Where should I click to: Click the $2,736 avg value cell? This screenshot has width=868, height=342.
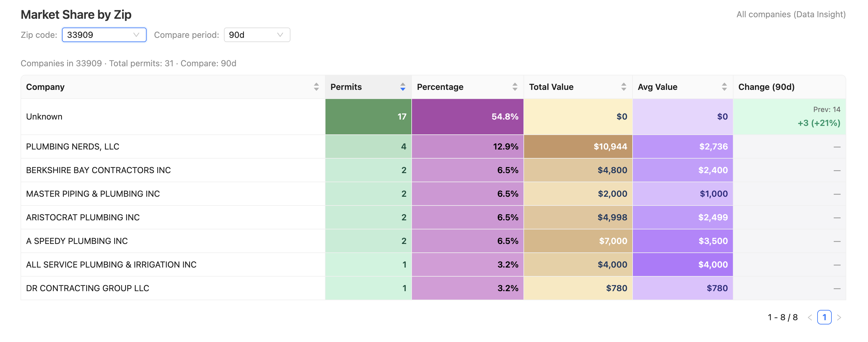(x=682, y=146)
